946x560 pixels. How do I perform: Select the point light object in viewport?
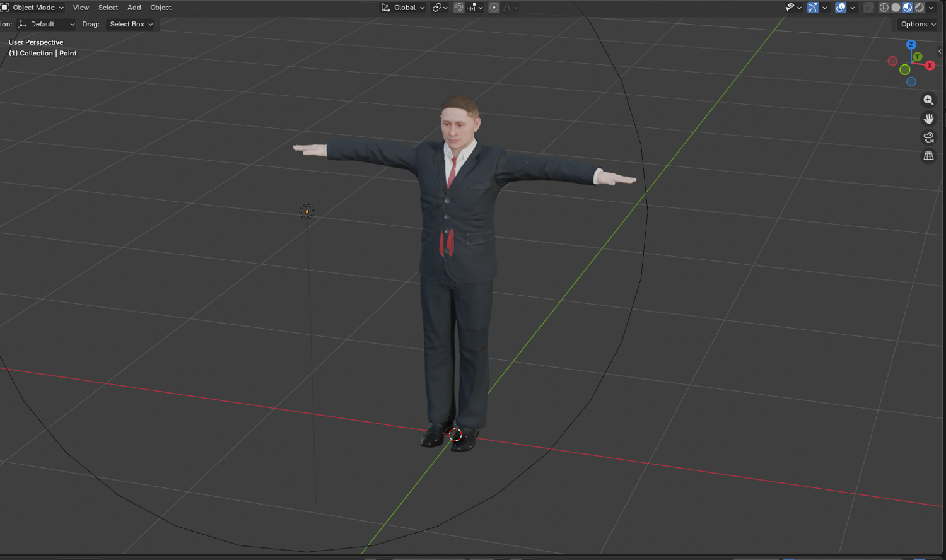(x=307, y=211)
